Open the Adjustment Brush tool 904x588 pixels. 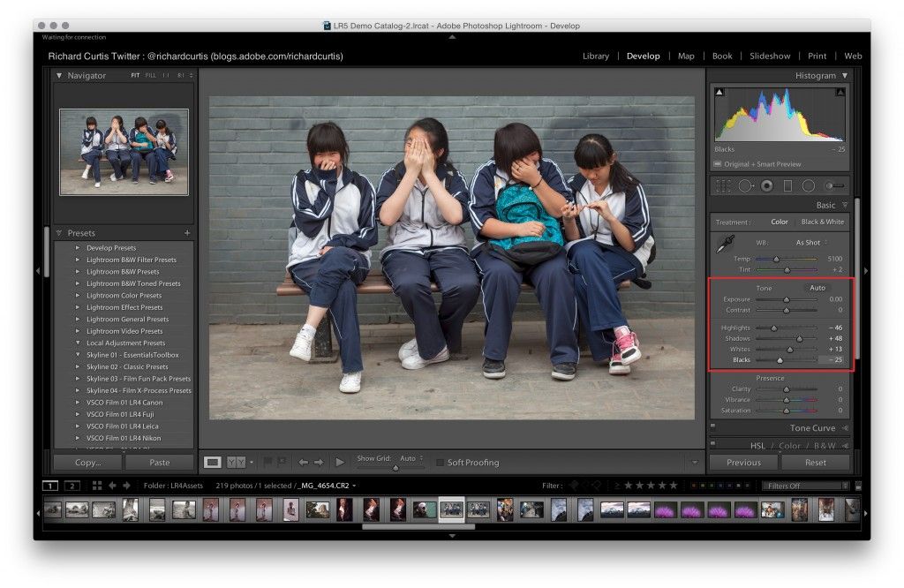(833, 186)
